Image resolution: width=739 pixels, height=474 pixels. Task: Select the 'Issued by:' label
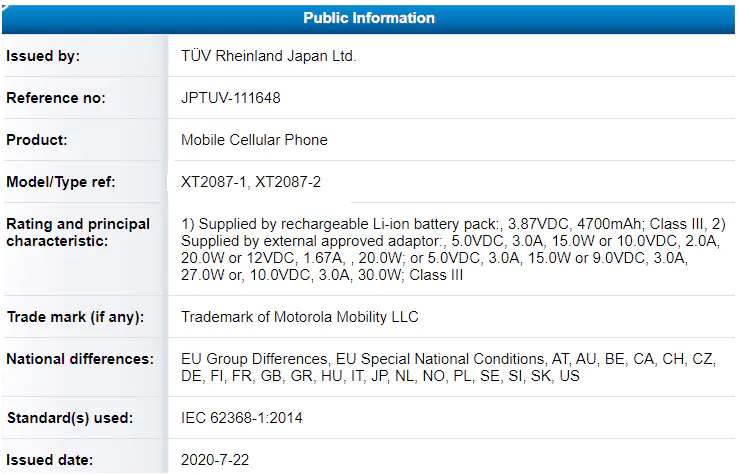[x=43, y=56]
